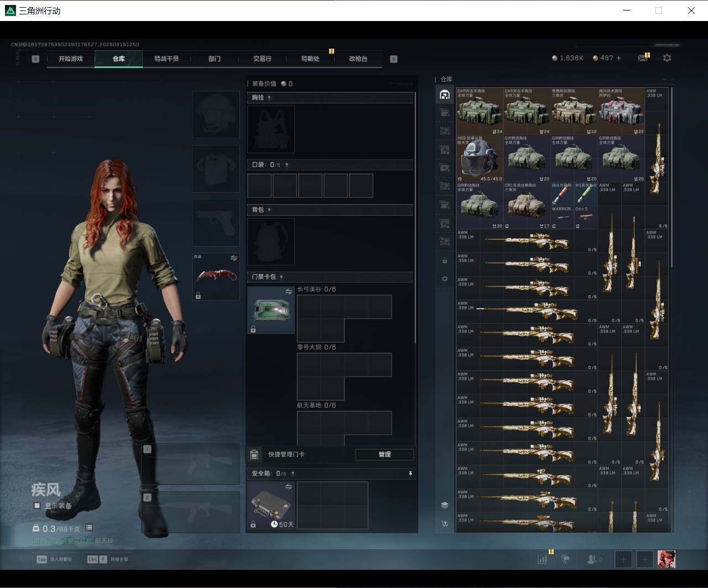The height and width of the screenshot is (588, 708).
Task: Click the swap arrows on the safe box
Action: pos(288,487)
